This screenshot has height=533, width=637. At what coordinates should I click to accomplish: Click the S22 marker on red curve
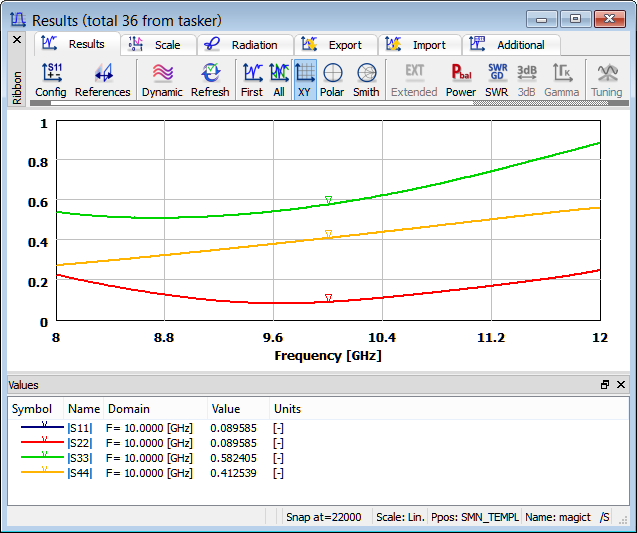[328, 298]
